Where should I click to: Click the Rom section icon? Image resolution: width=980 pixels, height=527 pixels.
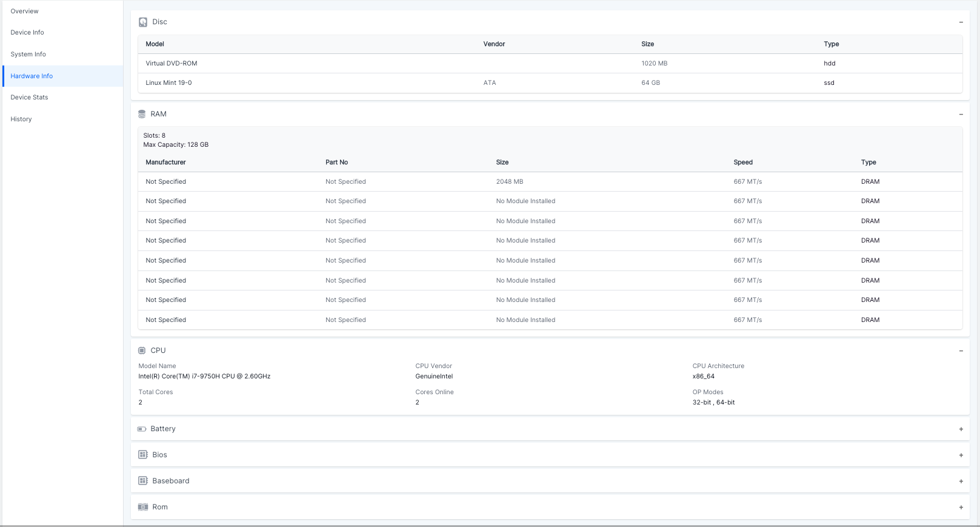point(143,507)
